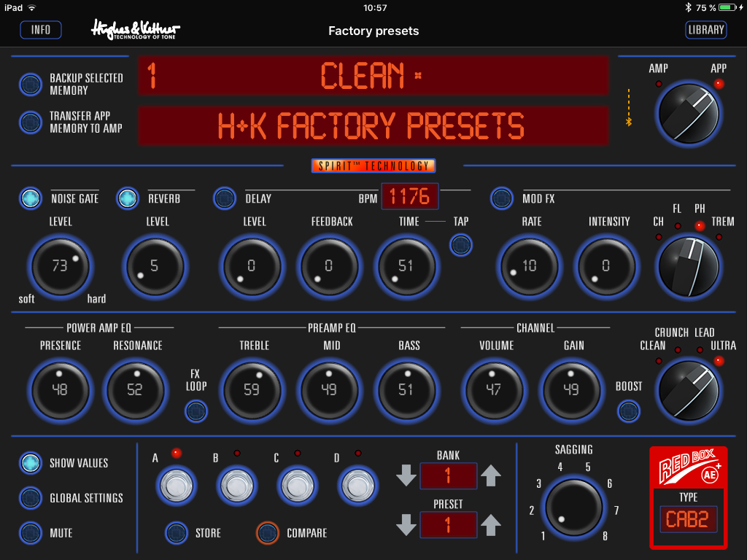This screenshot has width=747, height=560.
Task: Open the LIBRARY view
Action: pyautogui.click(x=705, y=30)
